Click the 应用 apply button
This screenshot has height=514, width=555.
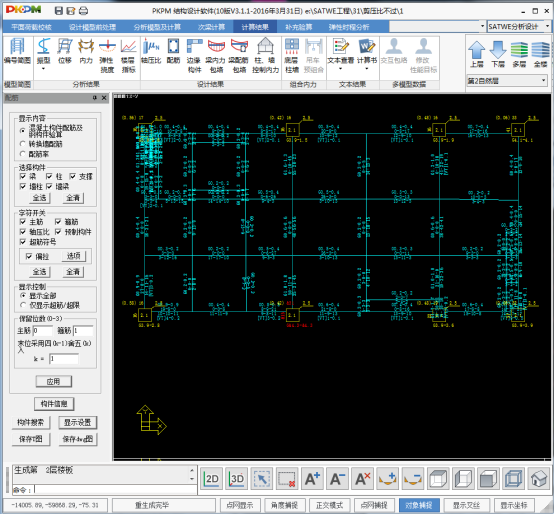(53, 381)
